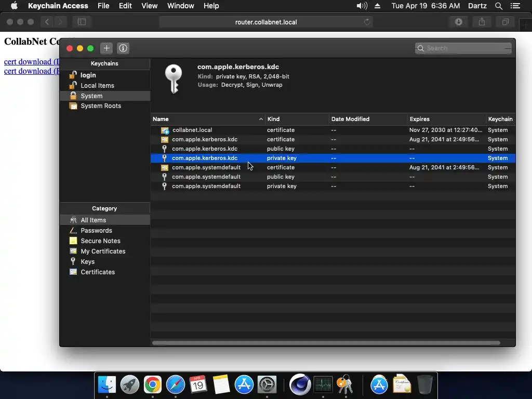Open second cert download link in Safari
This screenshot has height=399, width=532.
(x=32, y=71)
